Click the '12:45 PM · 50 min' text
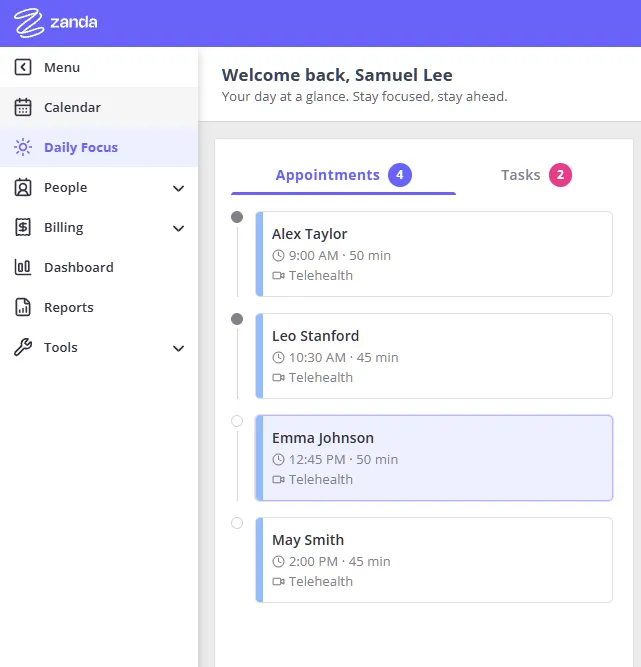The width and height of the screenshot is (641, 667). pos(343,460)
